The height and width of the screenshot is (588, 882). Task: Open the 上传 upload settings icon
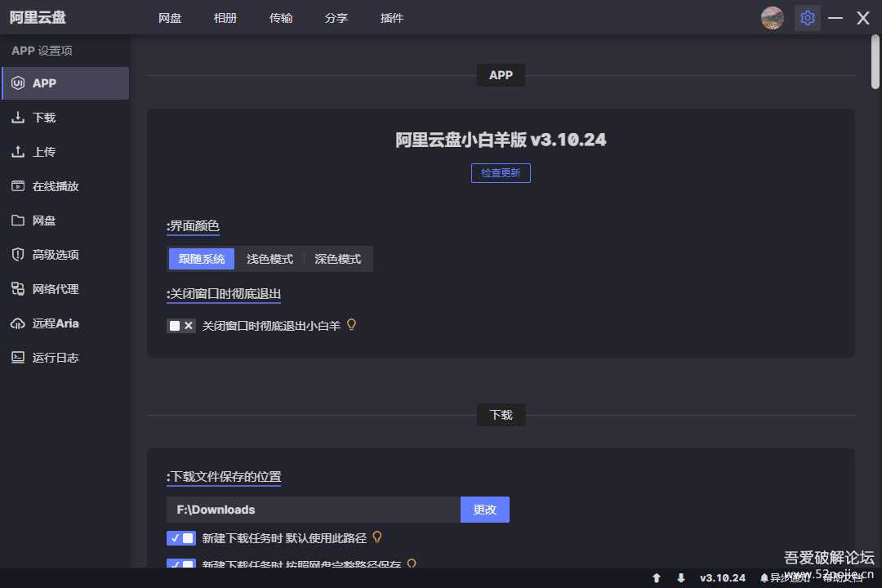(x=18, y=151)
